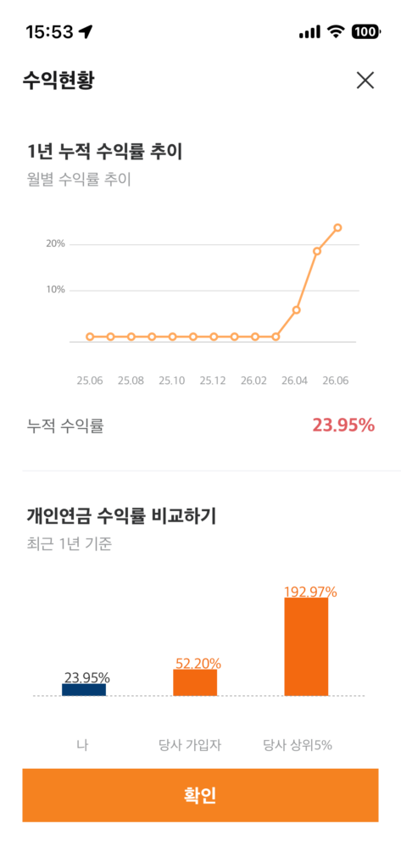Tap the location arrow icon in status bar
The width and height of the screenshot is (401, 868).
pyautogui.click(x=86, y=31)
